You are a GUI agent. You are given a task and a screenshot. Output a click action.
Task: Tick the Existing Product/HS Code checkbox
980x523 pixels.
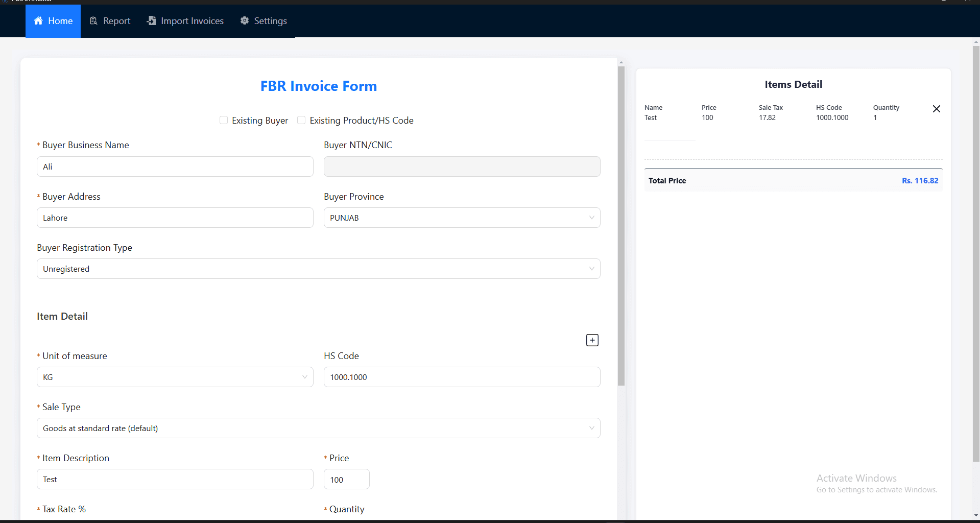point(301,121)
